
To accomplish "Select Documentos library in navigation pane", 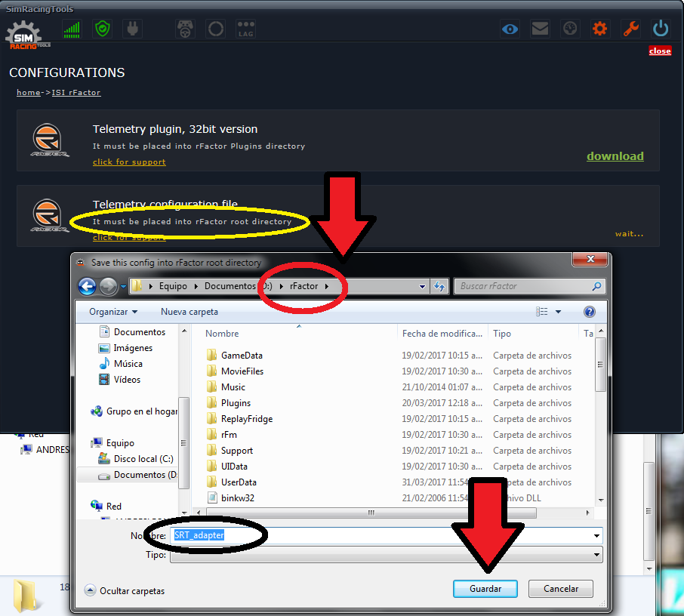I will pos(132,332).
